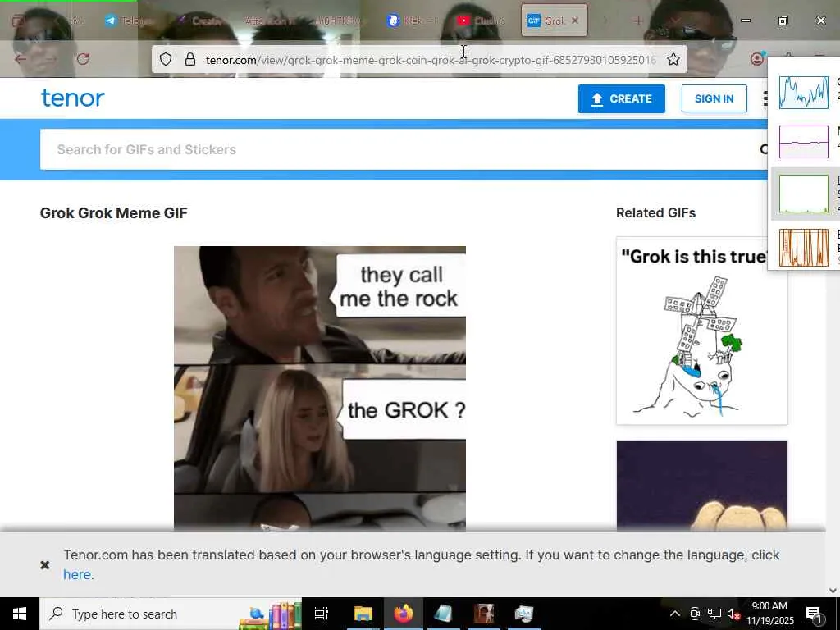Click the muted volume tray icon
The image size is (840, 630).
[733, 614]
